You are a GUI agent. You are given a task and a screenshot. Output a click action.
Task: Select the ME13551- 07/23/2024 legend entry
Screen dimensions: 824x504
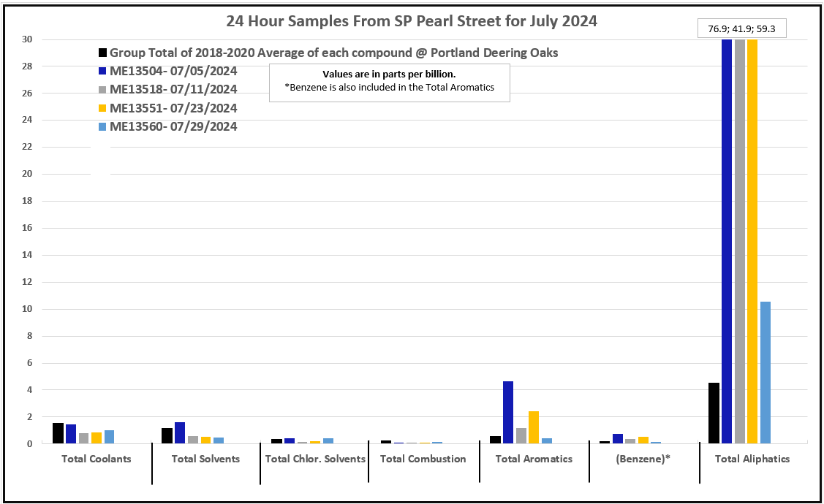(x=173, y=108)
